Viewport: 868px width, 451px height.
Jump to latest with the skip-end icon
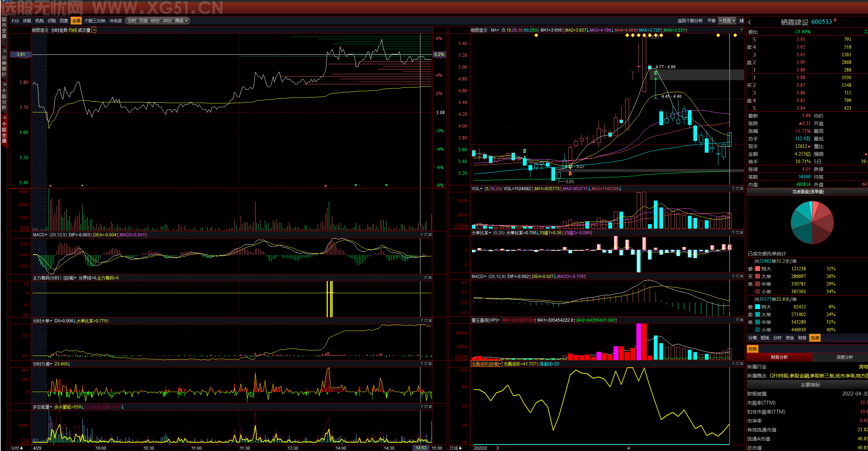741,21
